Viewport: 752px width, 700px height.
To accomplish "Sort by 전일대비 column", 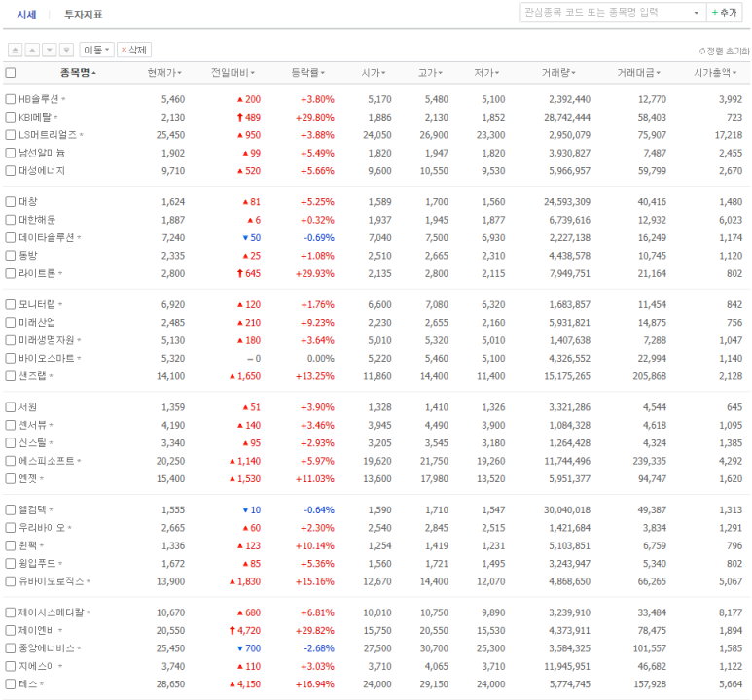I will pos(233,73).
